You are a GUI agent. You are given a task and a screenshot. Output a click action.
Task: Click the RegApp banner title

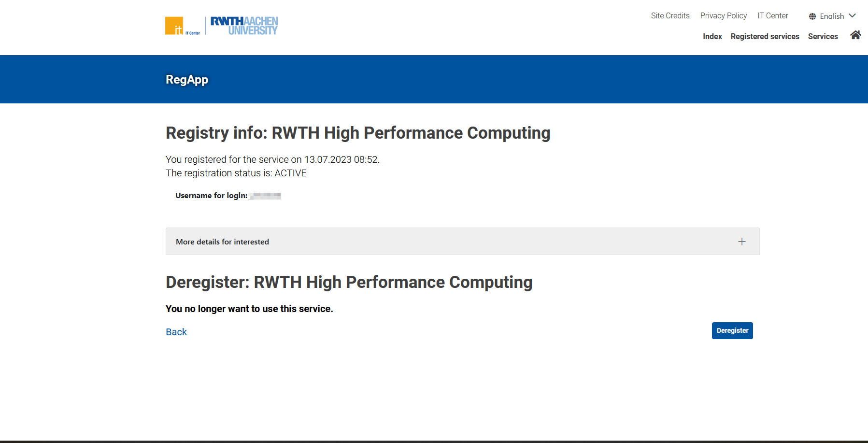click(x=187, y=80)
